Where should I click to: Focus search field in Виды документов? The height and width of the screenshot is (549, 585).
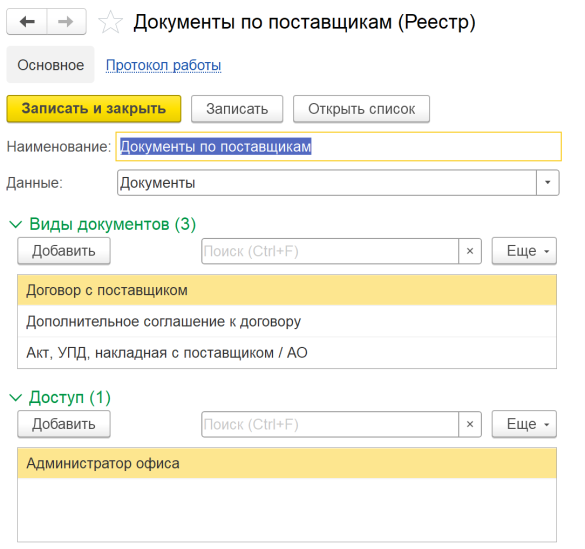(330, 251)
